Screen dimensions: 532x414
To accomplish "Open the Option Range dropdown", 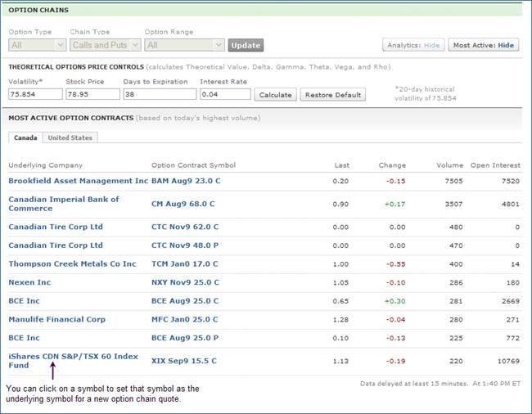I will (x=184, y=45).
